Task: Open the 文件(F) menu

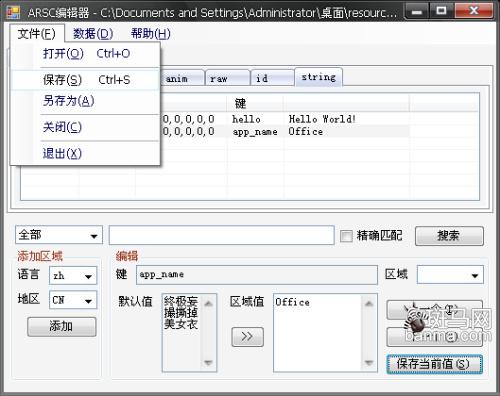Action: tap(37, 34)
